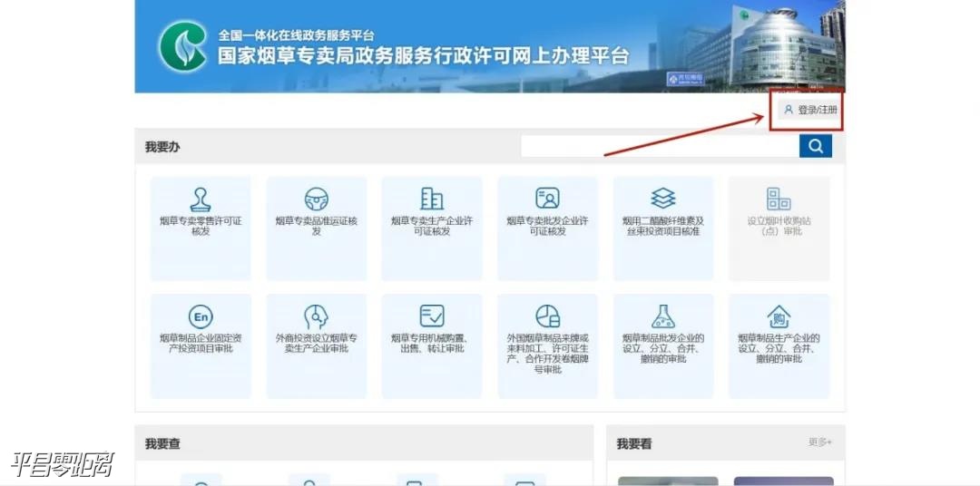Click the ID card icon for 批发企业许可证核发
Viewport: 980px width, 486px height.
[x=547, y=199]
